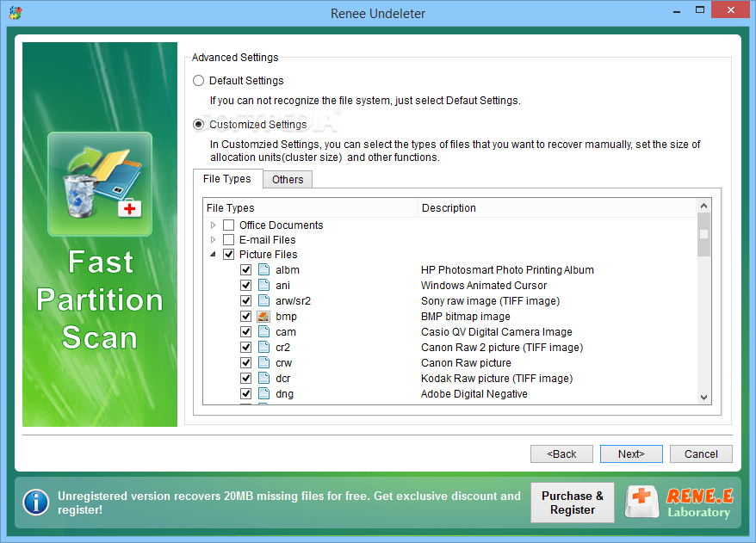Check the E-mail Files checkbox
This screenshot has width=756, height=543.
228,239
